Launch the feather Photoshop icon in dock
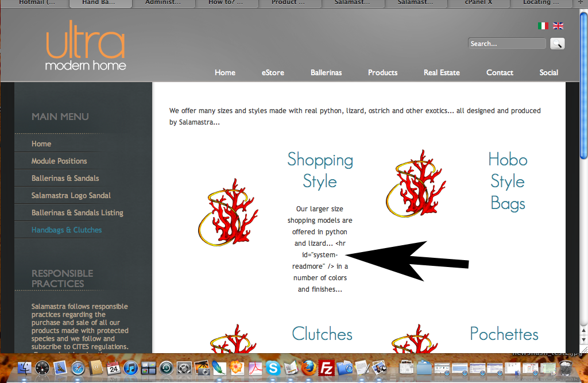 [x=219, y=368]
